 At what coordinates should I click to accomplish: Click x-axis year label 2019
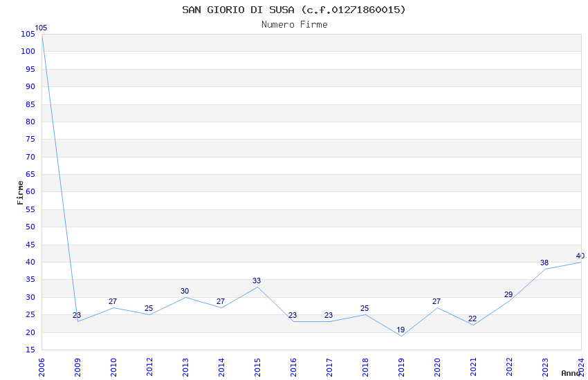(x=401, y=368)
